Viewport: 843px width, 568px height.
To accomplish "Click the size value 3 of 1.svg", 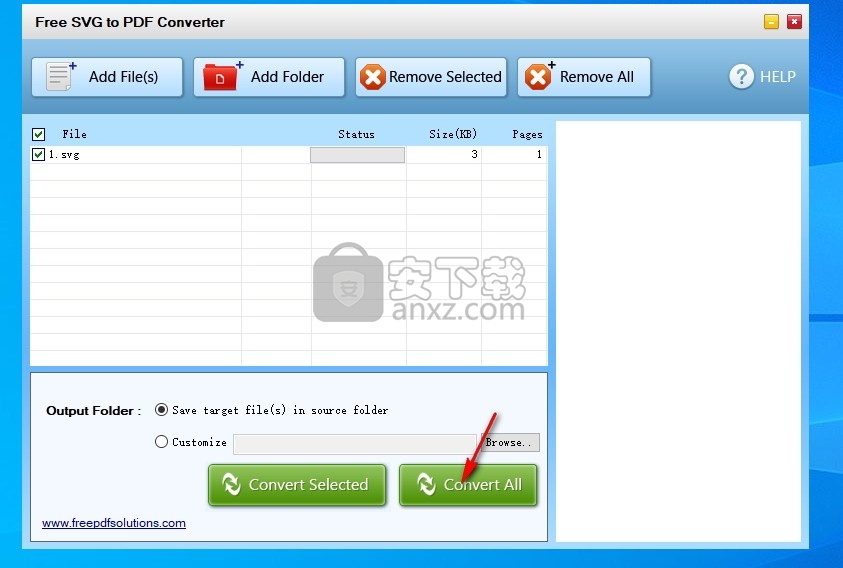I will click(474, 154).
